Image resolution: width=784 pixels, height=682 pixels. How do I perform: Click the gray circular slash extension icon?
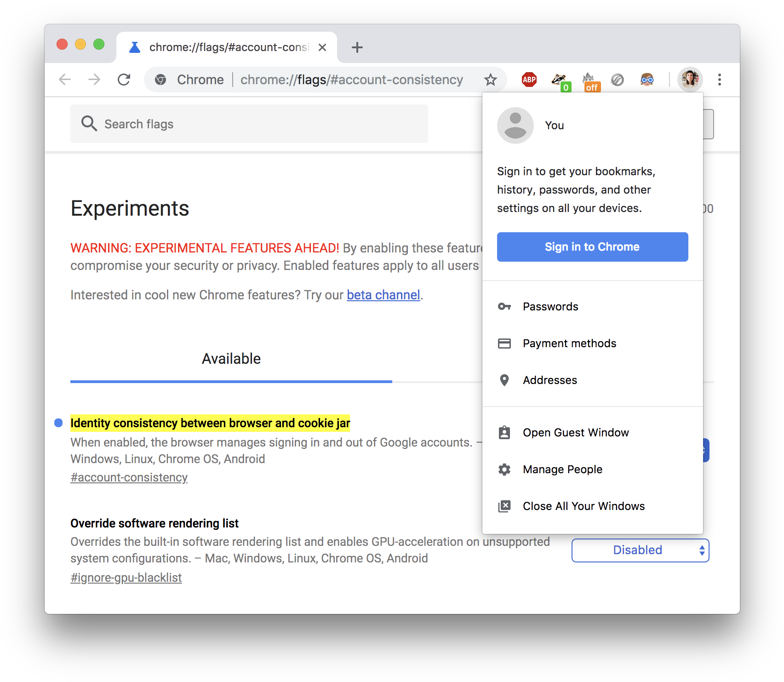617,80
